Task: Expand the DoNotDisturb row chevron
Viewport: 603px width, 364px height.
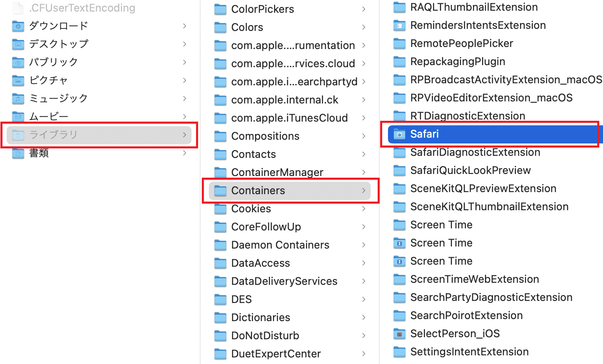Action: point(364,336)
